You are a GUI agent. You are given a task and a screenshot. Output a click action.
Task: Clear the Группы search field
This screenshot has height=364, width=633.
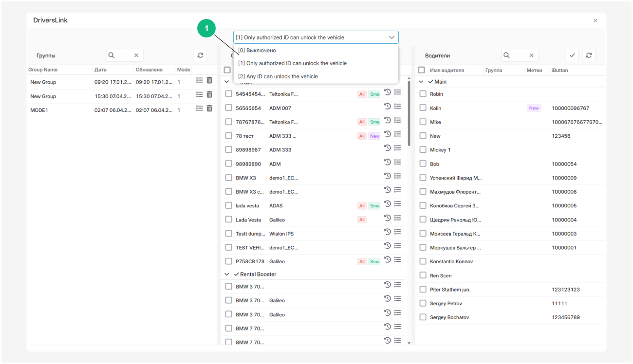pos(136,55)
